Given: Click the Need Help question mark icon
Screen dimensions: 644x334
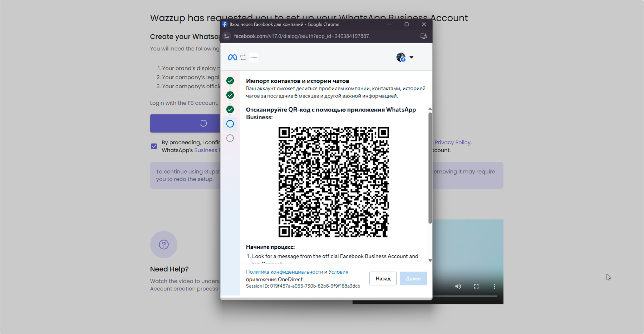Looking at the screenshot, I should tap(164, 245).
